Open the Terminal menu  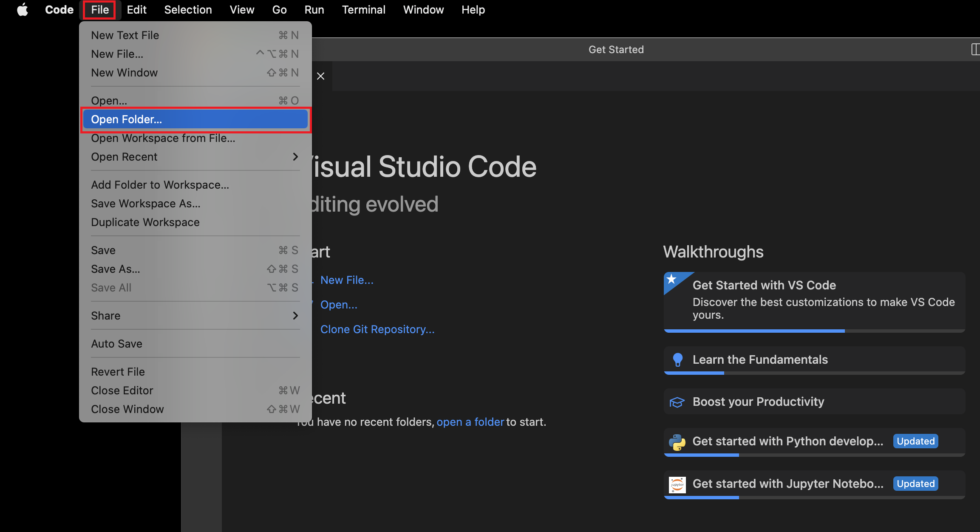click(363, 9)
